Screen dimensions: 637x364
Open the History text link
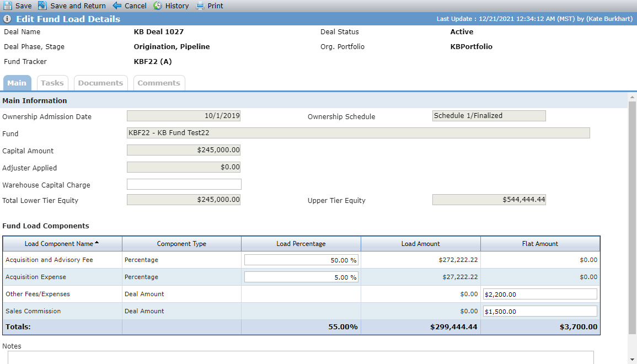pos(177,6)
